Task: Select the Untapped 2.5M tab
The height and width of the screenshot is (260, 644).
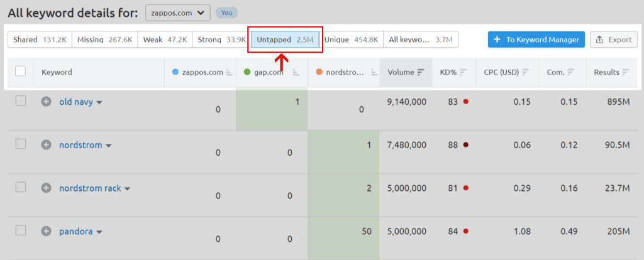Action: pos(285,40)
